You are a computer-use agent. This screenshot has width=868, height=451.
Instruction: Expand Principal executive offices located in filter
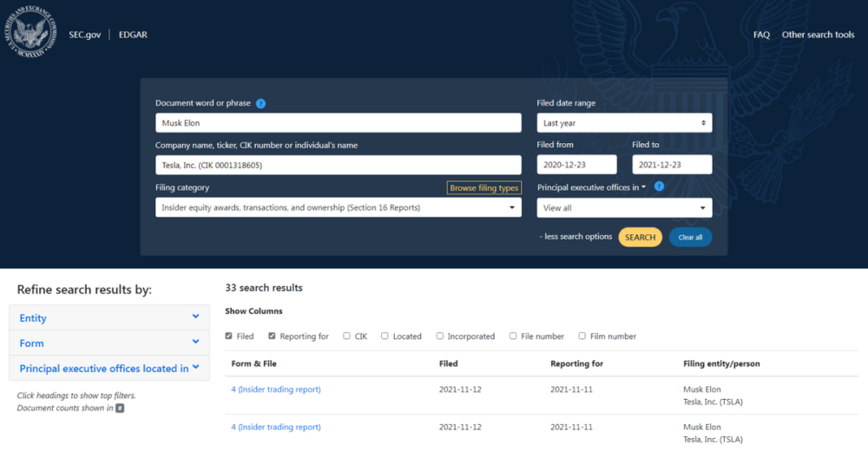[x=109, y=368]
